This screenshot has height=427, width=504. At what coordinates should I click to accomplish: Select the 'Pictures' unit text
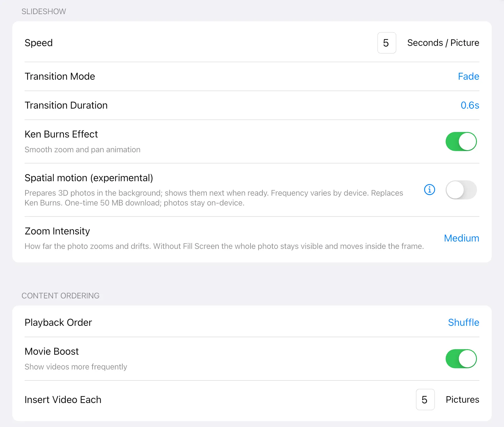(x=463, y=400)
